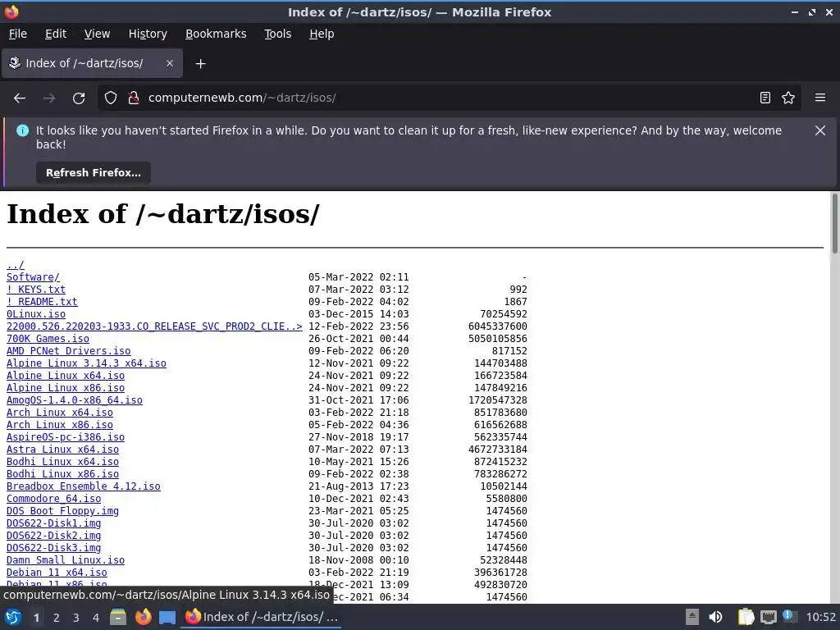Image resolution: width=840 pixels, height=630 pixels.
Task: Download Bodhi Linux x86.iso
Action: (x=62, y=474)
